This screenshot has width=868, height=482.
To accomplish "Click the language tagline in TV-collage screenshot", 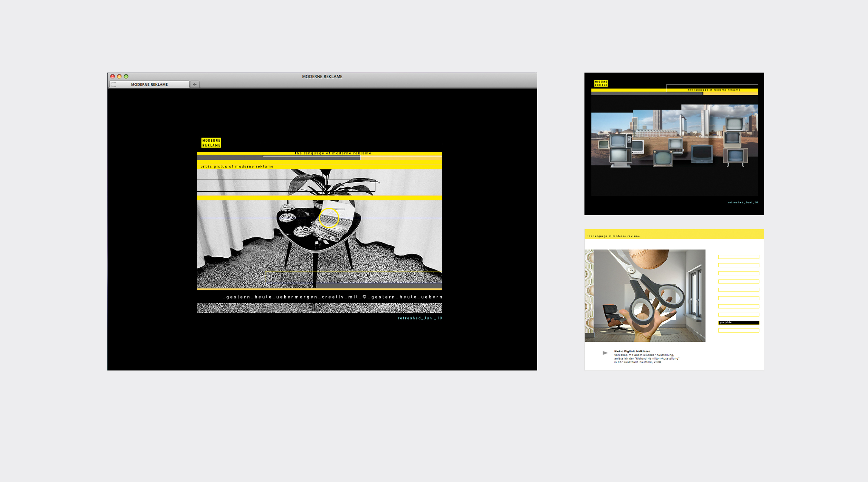I will tap(714, 90).
